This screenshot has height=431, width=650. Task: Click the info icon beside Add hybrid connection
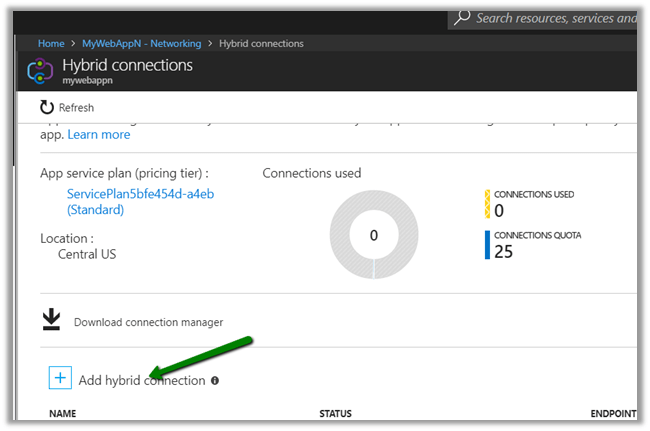215,381
